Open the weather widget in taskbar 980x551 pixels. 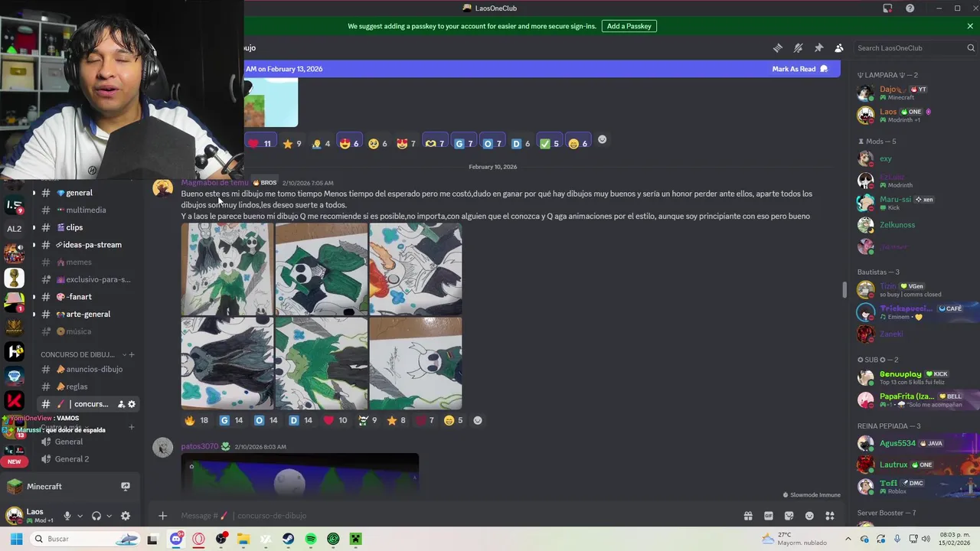tap(793, 539)
